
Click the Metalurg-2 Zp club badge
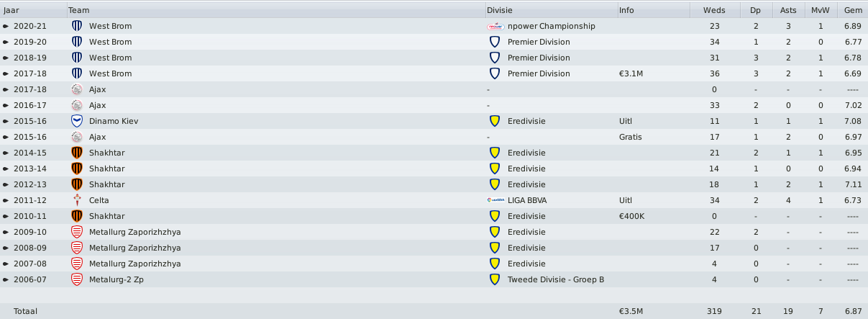click(x=77, y=279)
